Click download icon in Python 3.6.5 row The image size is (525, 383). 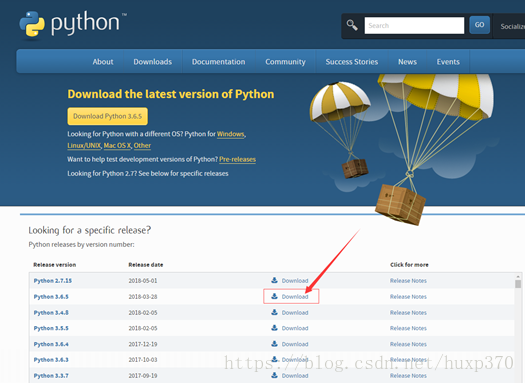[274, 296]
